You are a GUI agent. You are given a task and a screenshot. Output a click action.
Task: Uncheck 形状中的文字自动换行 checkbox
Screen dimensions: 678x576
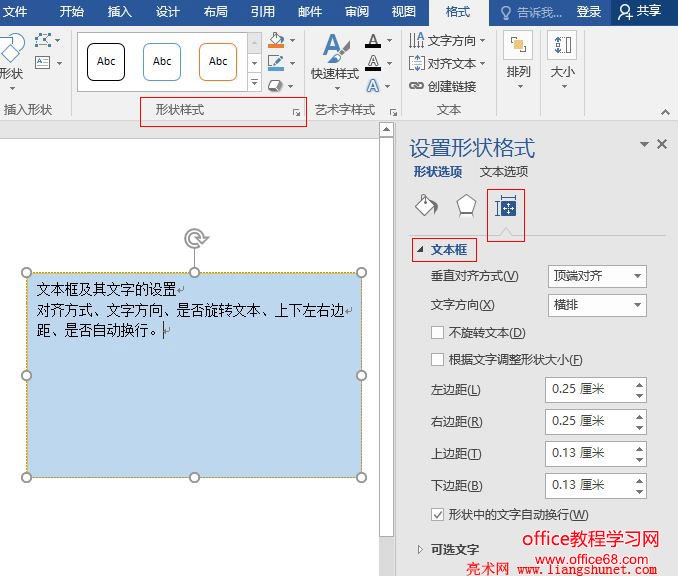pos(437,514)
